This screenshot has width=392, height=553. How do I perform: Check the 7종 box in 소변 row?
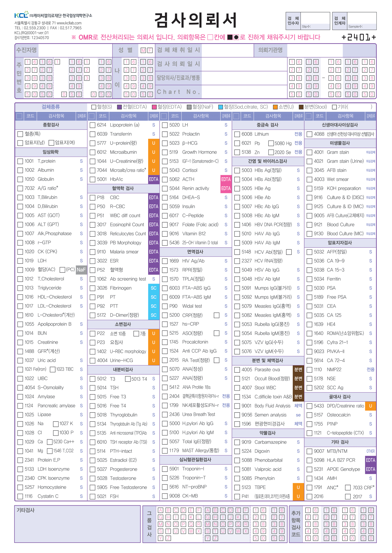click(136, 334)
